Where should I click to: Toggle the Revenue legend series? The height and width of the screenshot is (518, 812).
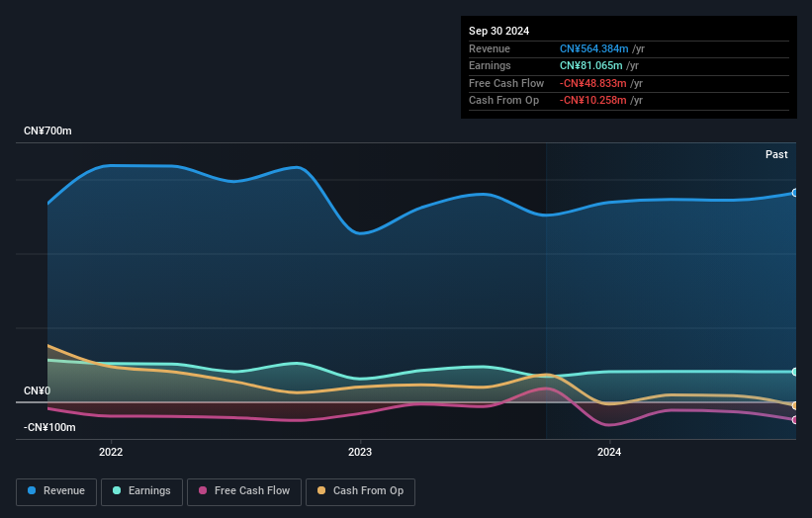tap(56, 491)
